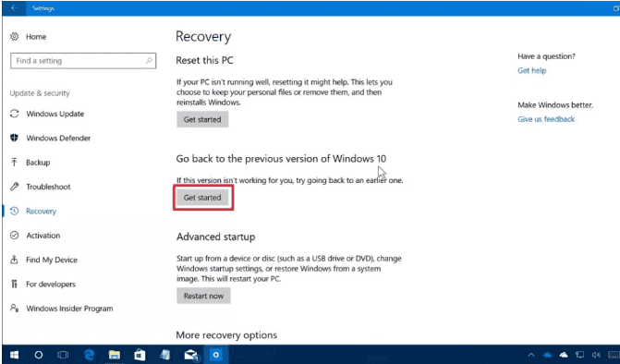Go back using the title bar arrow
This screenshot has width=620, height=364.
pos(14,8)
